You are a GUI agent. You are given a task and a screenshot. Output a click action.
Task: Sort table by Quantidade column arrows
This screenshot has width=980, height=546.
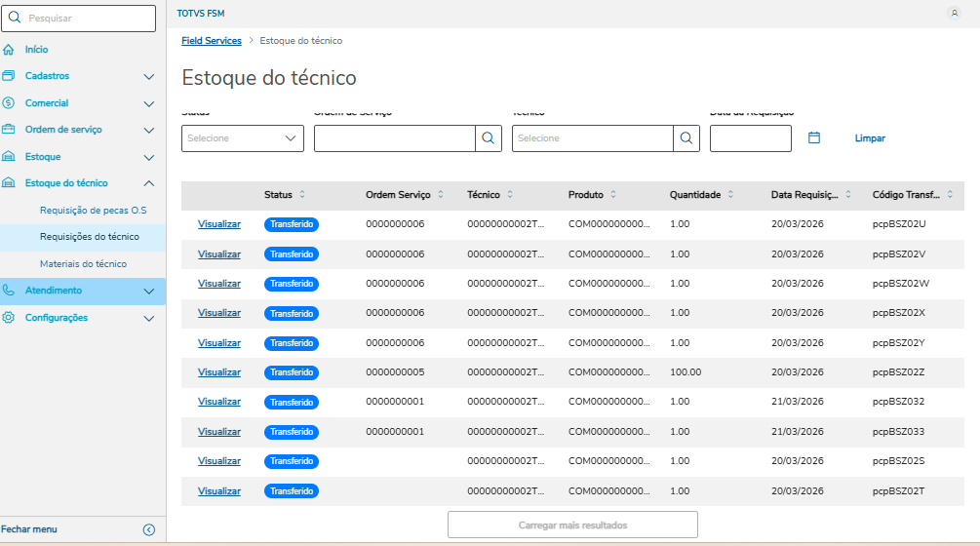730,195
